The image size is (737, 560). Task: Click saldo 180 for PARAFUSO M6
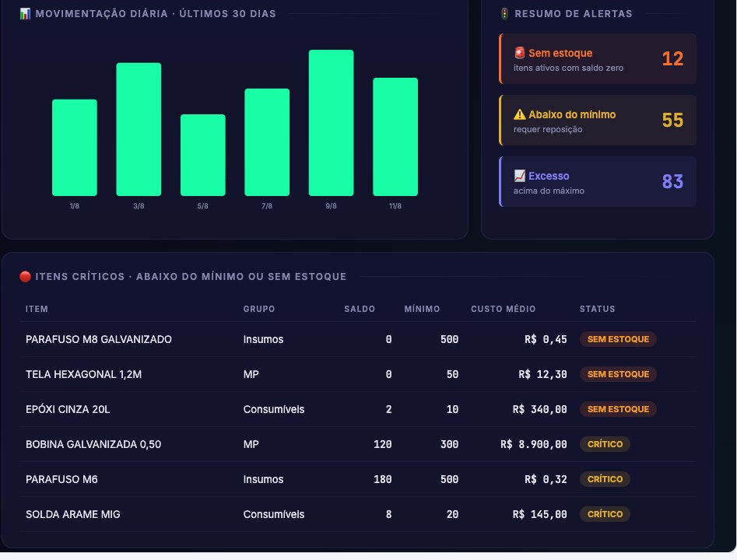[383, 479]
